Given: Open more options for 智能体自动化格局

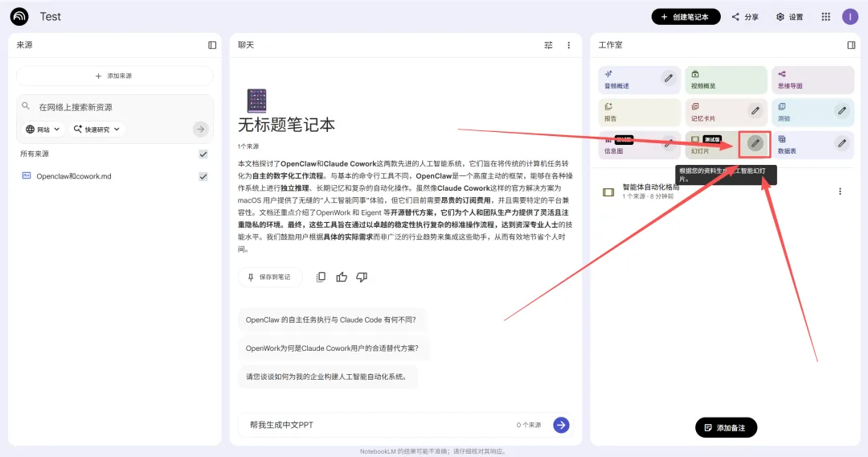Looking at the screenshot, I should coord(840,191).
